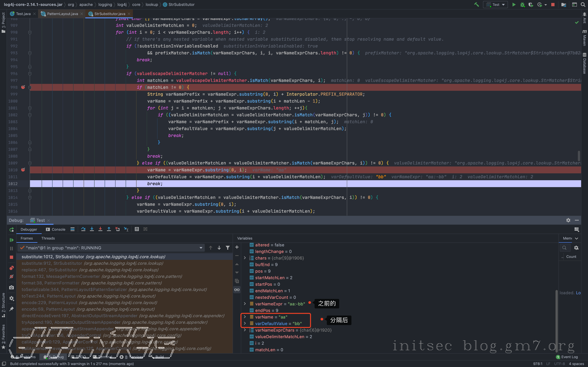The image size is (588, 367).
Task: Expand the varNameExpr variable node
Action: [245, 304]
